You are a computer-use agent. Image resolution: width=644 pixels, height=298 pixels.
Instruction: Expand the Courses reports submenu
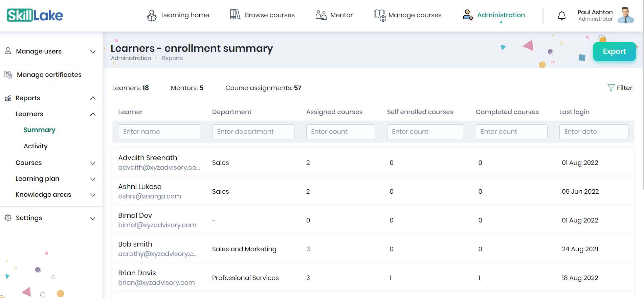(93, 163)
